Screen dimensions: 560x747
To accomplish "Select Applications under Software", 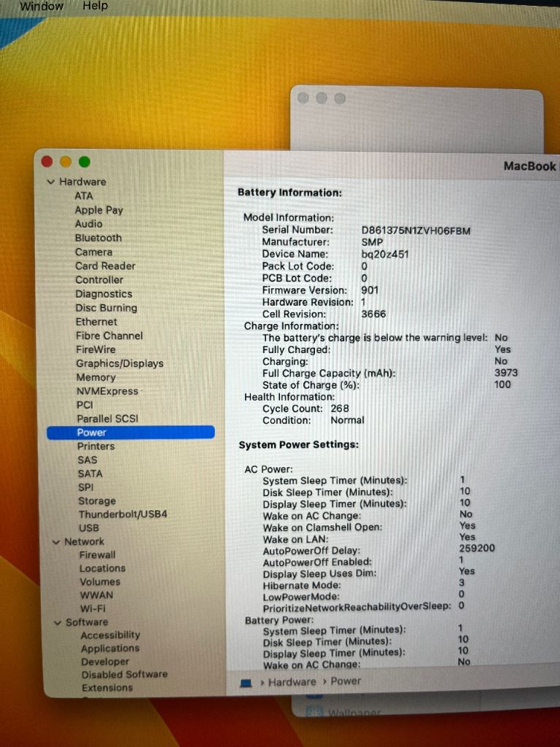I will point(110,649).
